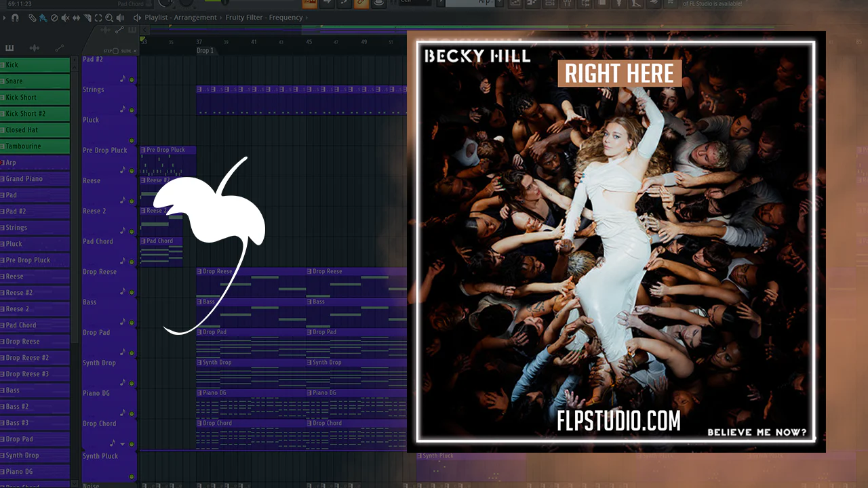
Task: Expand the Drop Chord track arrow
Action: pos(123,444)
